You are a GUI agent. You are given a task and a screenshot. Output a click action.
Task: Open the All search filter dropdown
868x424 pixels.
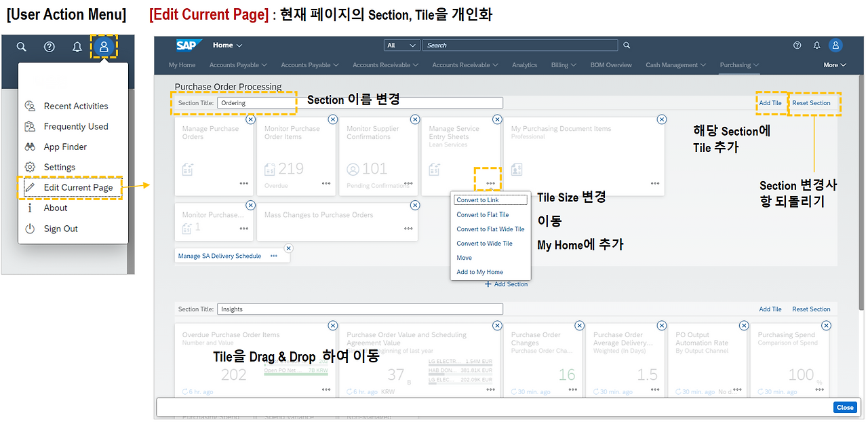click(x=401, y=45)
